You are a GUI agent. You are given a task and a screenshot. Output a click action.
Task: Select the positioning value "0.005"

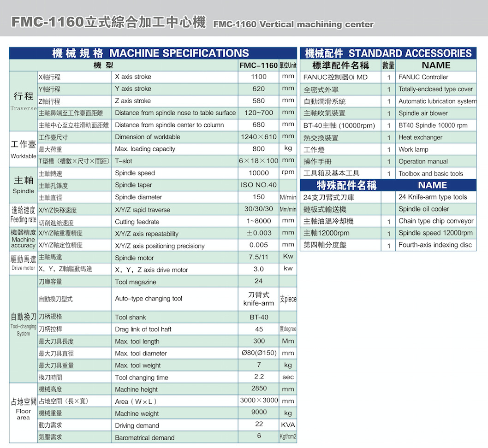click(x=259, y=245)
